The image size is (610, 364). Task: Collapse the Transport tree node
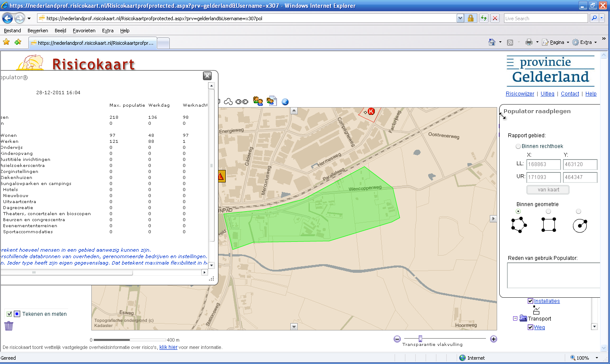[515, 318]
